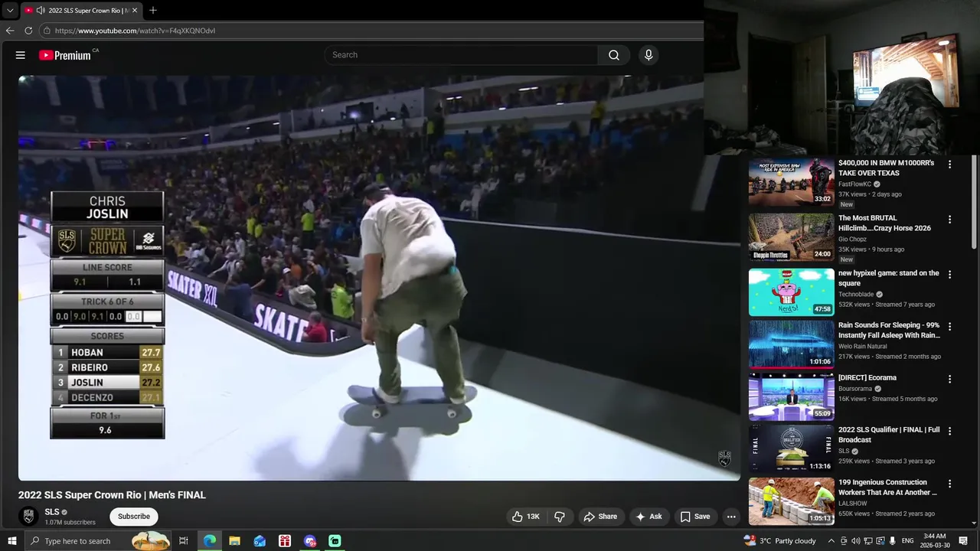Open the Ask AI button
The width and height of the screenshot is (980, 551).
(648, 517)
